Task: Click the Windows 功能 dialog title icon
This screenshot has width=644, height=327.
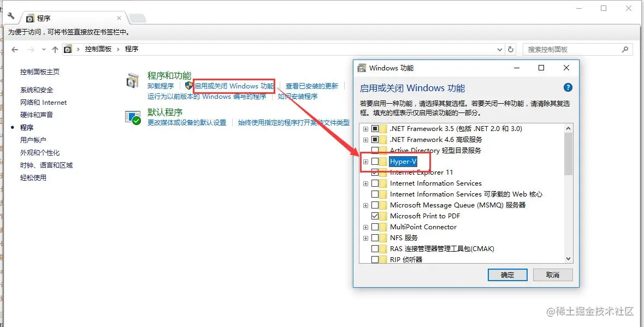Action: [362, 68]
